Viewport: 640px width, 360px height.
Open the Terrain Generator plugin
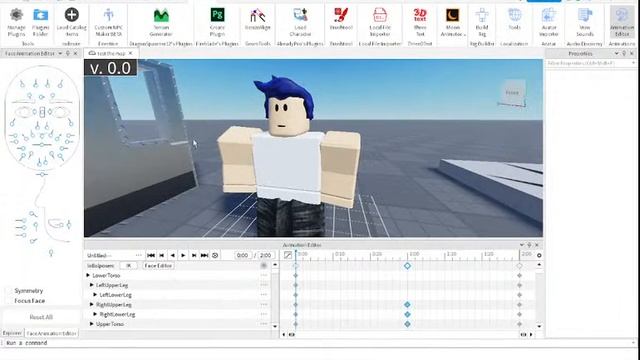pos(161,22)
